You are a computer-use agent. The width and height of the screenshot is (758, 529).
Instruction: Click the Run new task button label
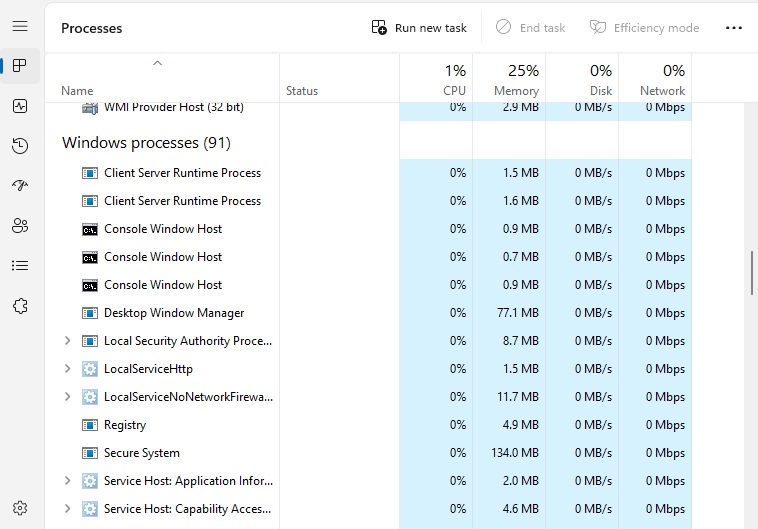431,28
